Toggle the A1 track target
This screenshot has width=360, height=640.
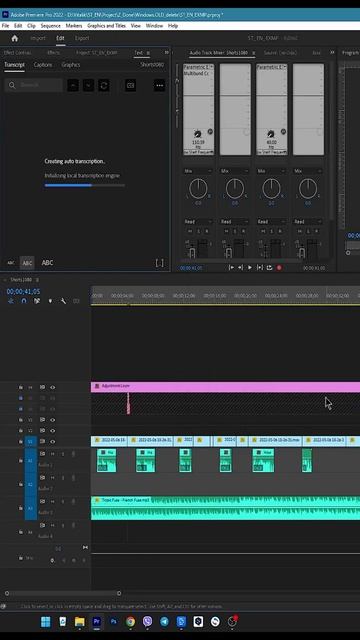pyautogui.click(x=31, y=460)
